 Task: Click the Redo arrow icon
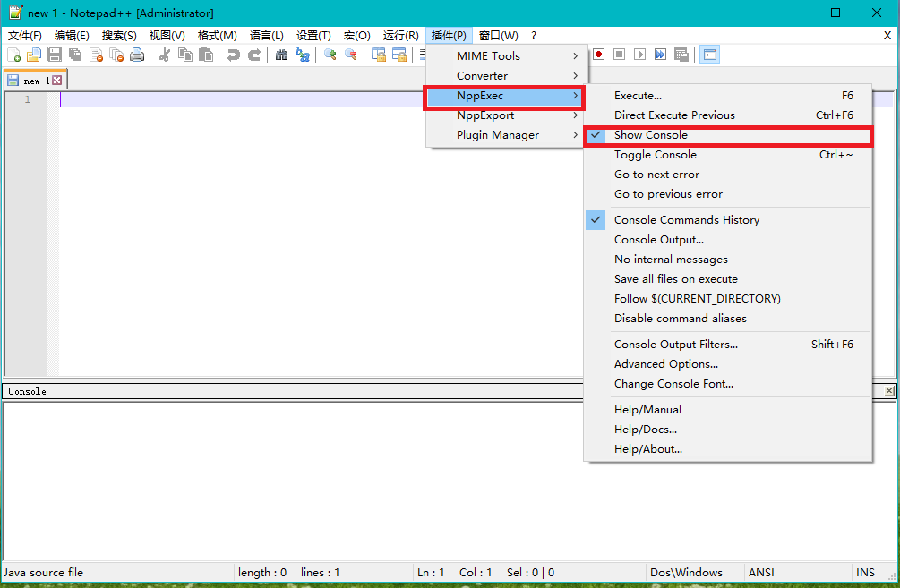253,55
